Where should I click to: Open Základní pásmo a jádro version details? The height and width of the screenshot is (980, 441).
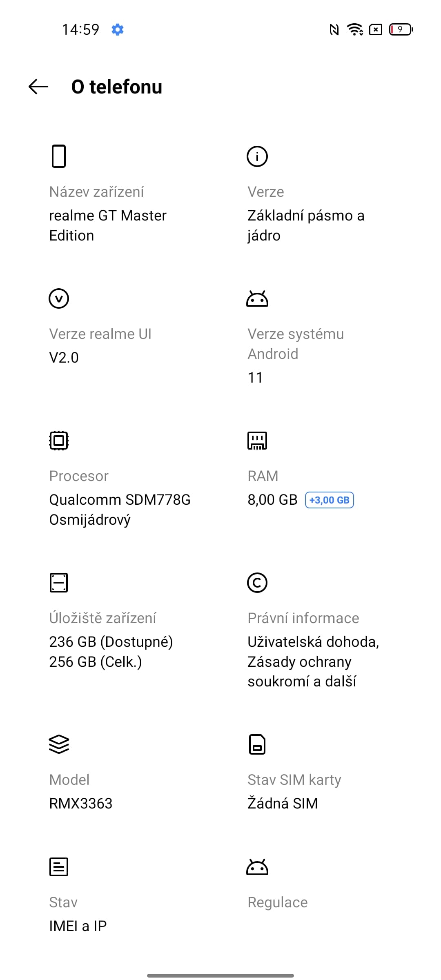pos(306,225)
